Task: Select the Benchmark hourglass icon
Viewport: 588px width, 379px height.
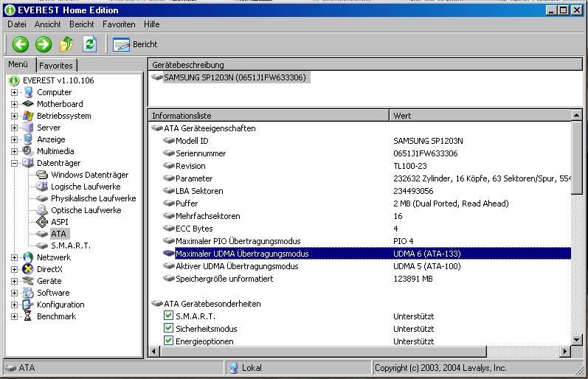Action: coord(28,316)
